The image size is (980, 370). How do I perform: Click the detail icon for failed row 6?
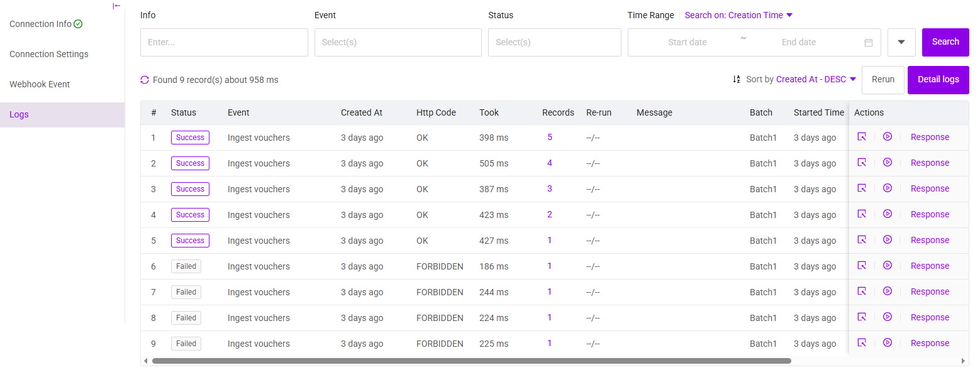862,266
